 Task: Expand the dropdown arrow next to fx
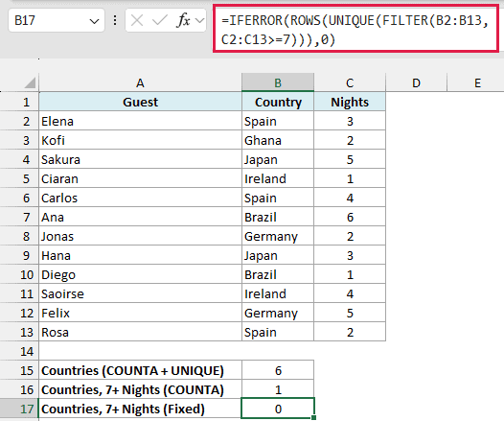tap(200, 21)
